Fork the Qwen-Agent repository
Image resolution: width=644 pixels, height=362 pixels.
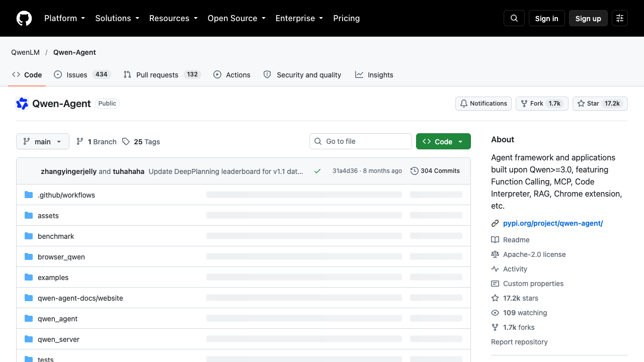[x=542, y=104]
